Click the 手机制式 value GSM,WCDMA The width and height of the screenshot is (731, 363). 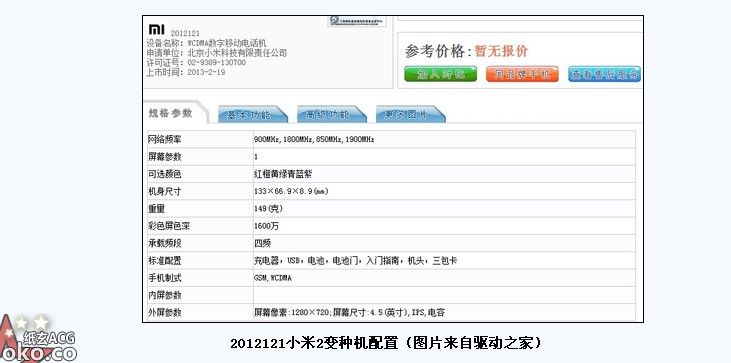[273, 278]
